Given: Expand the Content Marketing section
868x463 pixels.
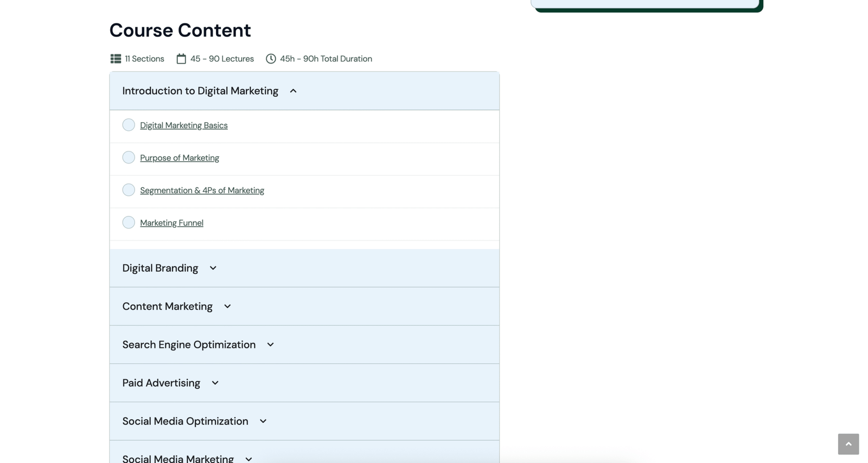Looking at the screenshot, I should (x=227, y=307).
